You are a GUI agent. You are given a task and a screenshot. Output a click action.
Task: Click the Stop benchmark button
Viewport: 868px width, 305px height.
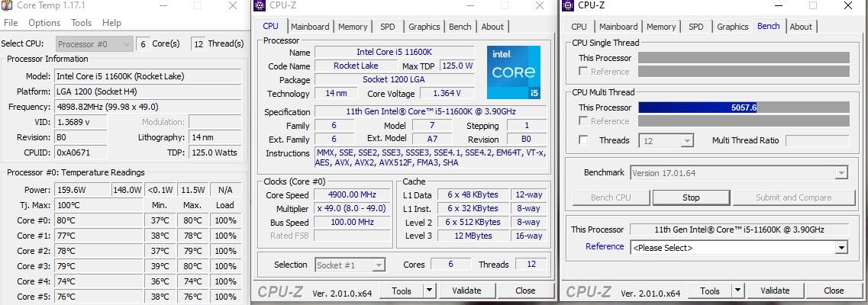point(691,197)
